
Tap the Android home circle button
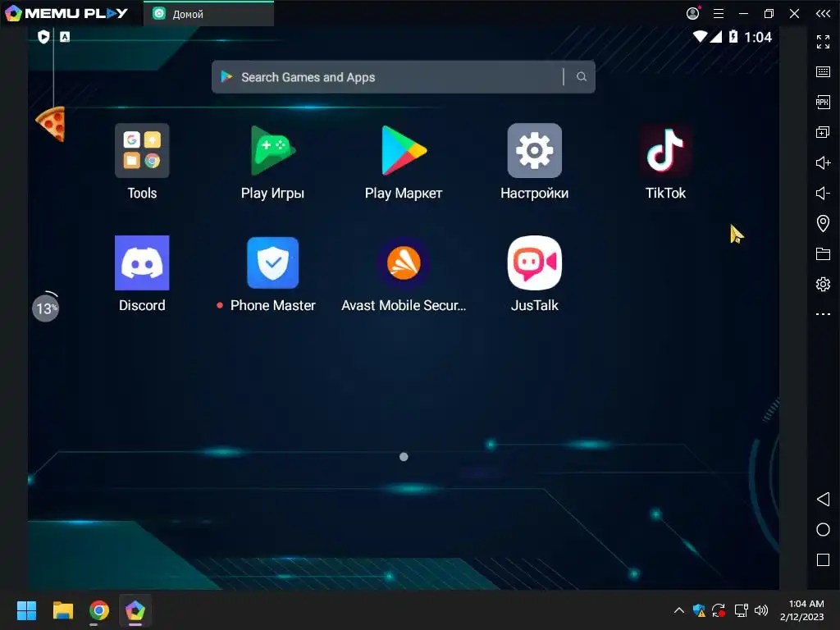tap(823, 529)
